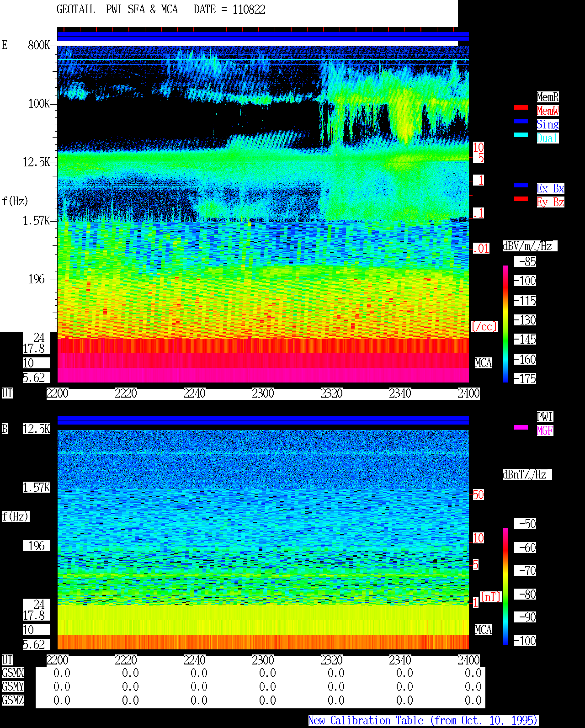Click the dBV/m/√Hz electric color scale bar
The height and width of the screenshot is (728, 585).
click(505, 324)
